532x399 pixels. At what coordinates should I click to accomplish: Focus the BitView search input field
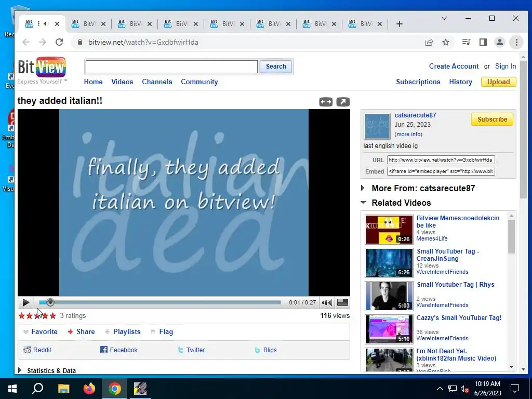[171, 66]
